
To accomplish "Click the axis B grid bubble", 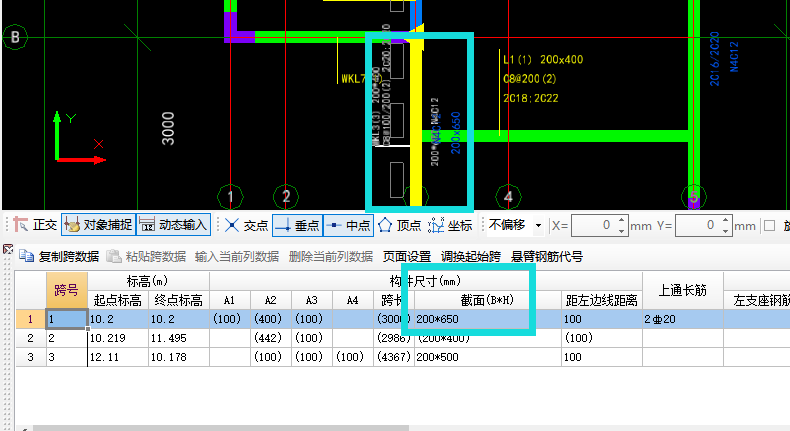I will click(x=15, y=37).
